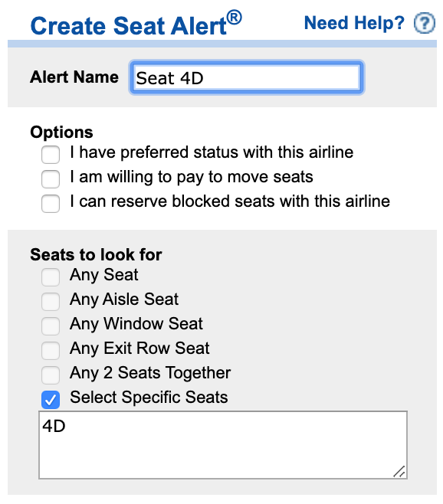Check the Any 2 Seats Together checkbox
Viewport: 443px width, 504px height.
[51, 375]
